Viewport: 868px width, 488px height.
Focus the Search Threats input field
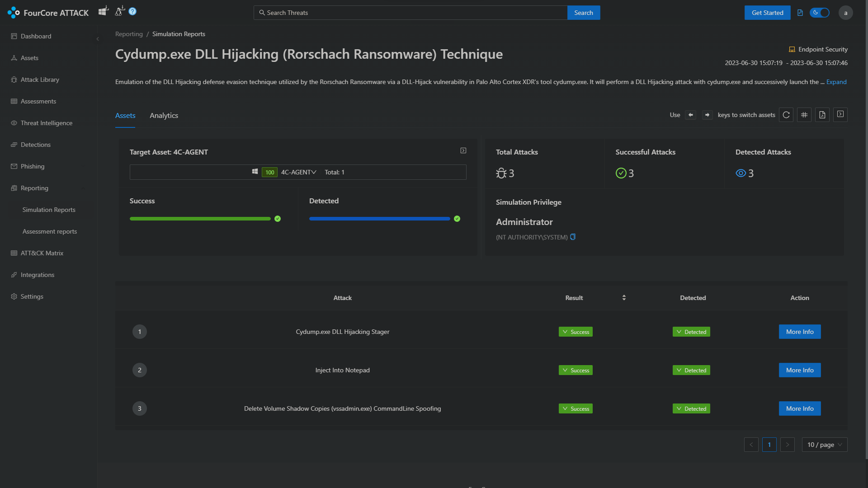pyautogui.click(x=410, y=13)
